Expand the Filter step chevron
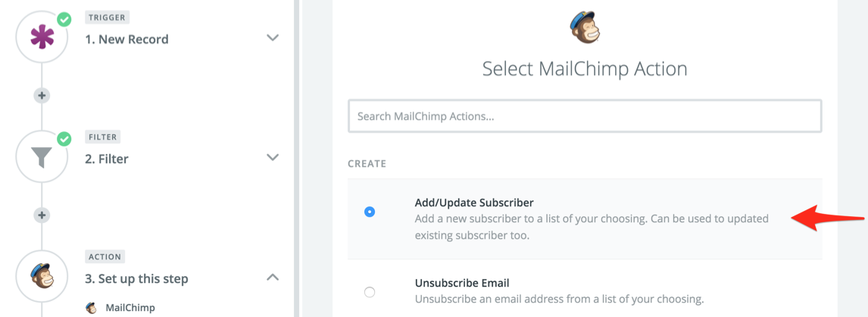Image resolution: width=868 pixels, height=317 pixels. click(273, 158)
